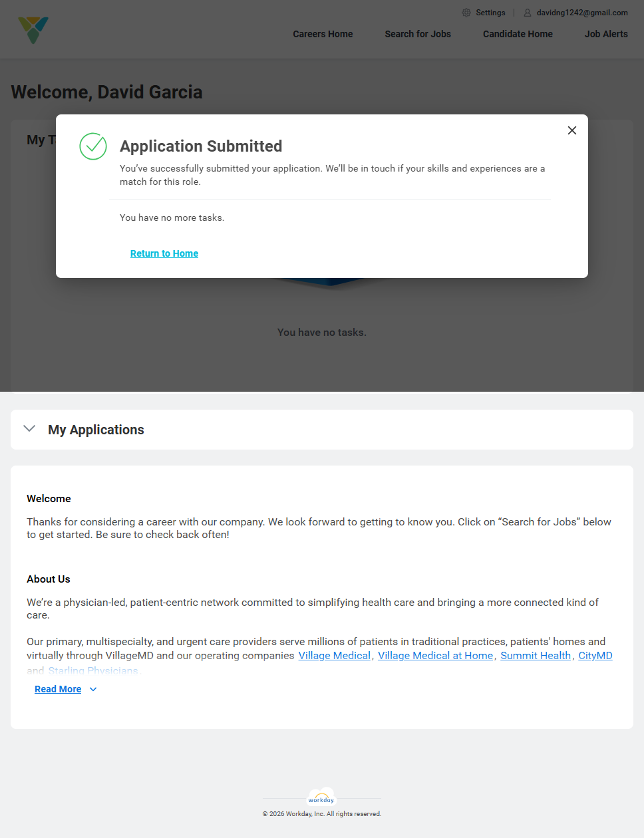Follow the Village Medical link

334,656
